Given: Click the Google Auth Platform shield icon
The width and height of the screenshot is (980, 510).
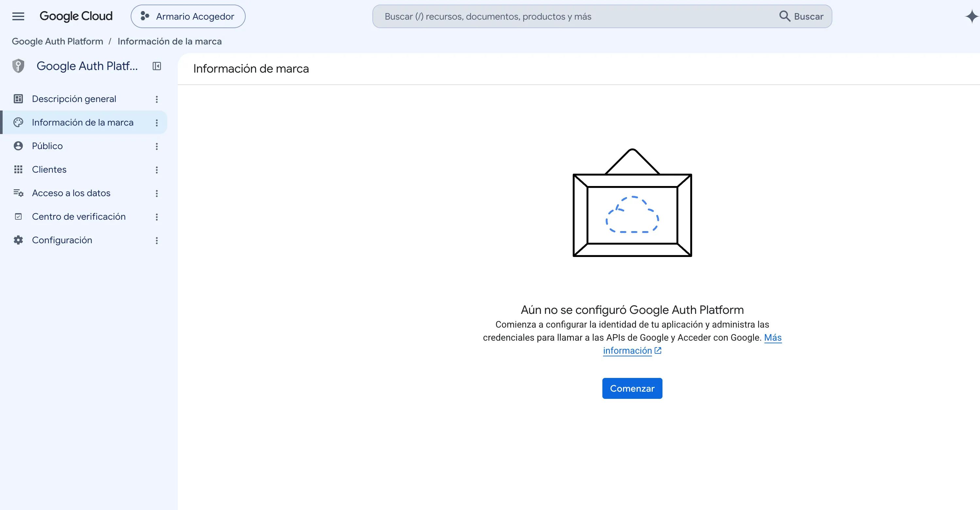Looking at the screenshot, I should [x=18, y=66].
